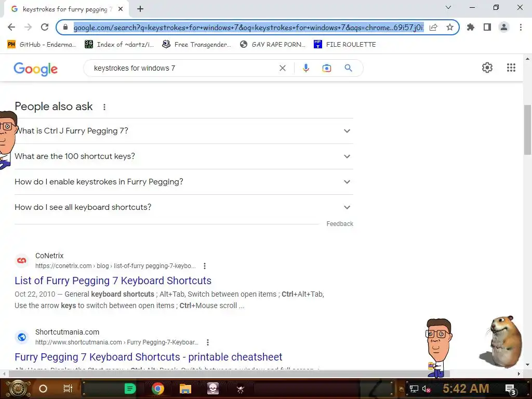Open File Explorer from the taskbar

(185, 389)
